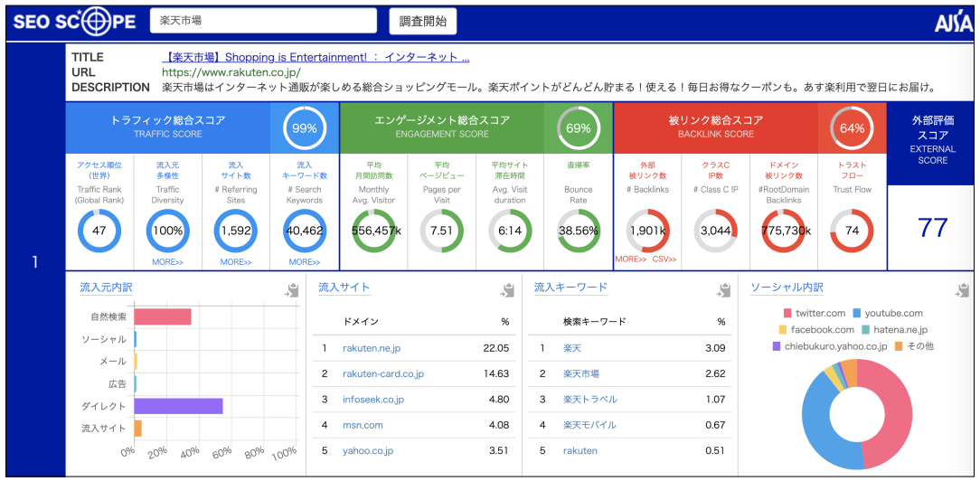Open the ソーシャル内訳 section heading
Viewport: 980px width, 481px height.
coord(787,288)
